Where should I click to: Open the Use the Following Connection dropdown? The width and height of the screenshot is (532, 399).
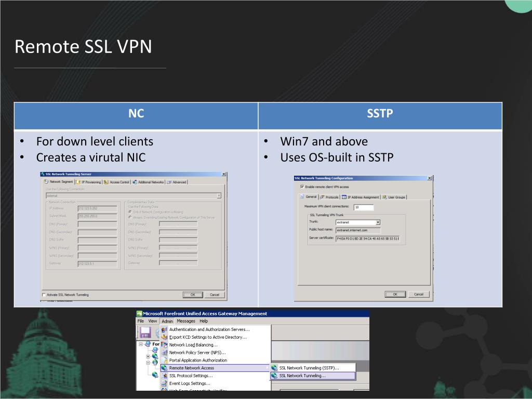point(219,196)
